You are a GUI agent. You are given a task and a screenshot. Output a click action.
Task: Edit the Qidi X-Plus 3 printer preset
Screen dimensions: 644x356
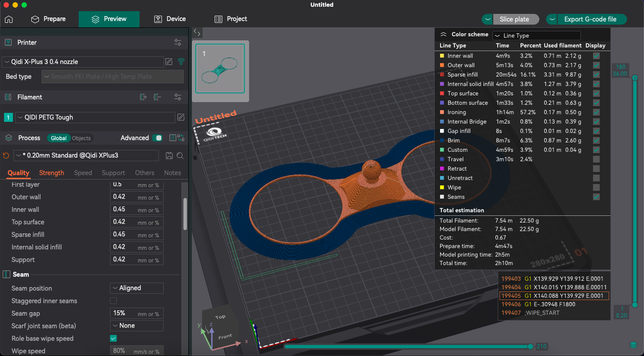(169, 62)
